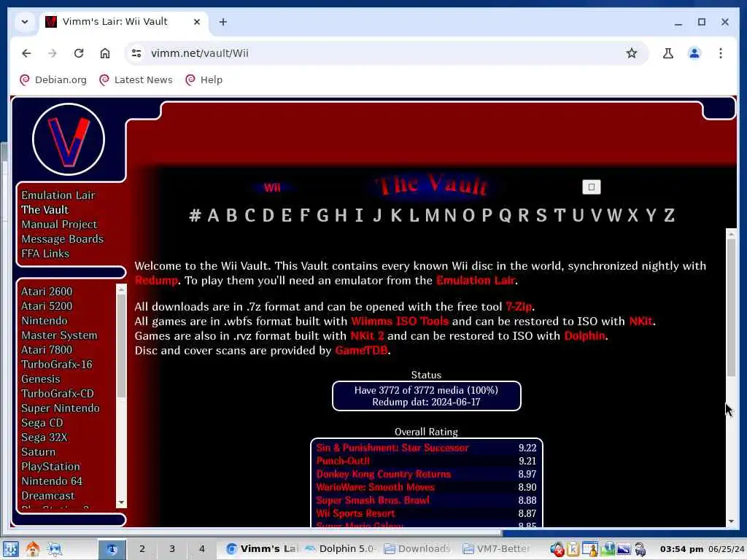Open the Chrome three-dot menu
The width and height of the screenshot is (747, 560).
coord(720,53)
